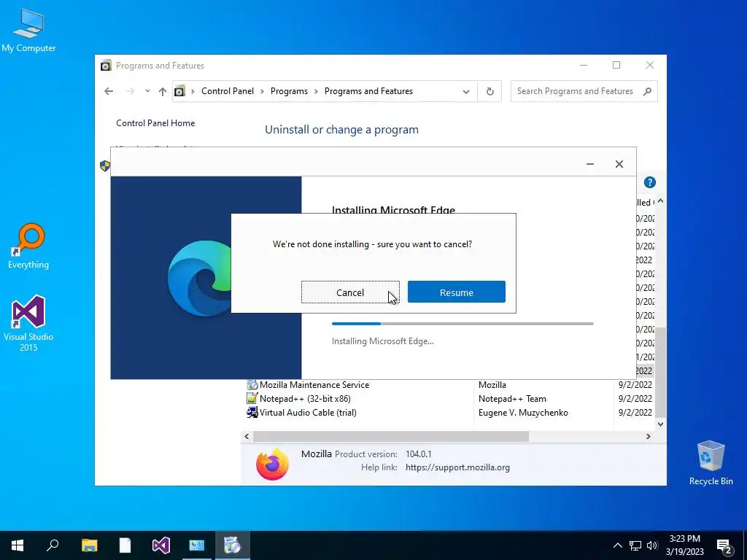This screenshot has width=747, height=560.
Task: Click the Edge installation progress bar
Action: click(x=462, y=324)
